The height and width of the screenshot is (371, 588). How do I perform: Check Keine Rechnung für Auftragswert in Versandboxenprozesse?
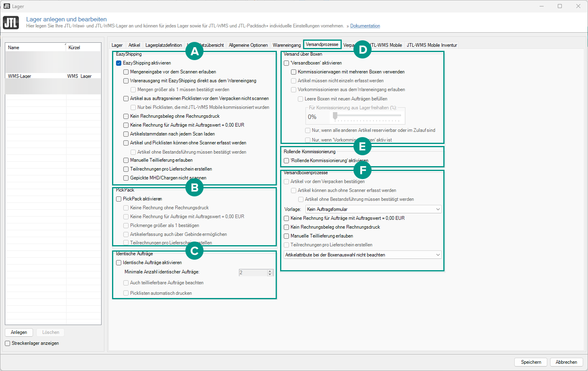click(x=287, y=218)
